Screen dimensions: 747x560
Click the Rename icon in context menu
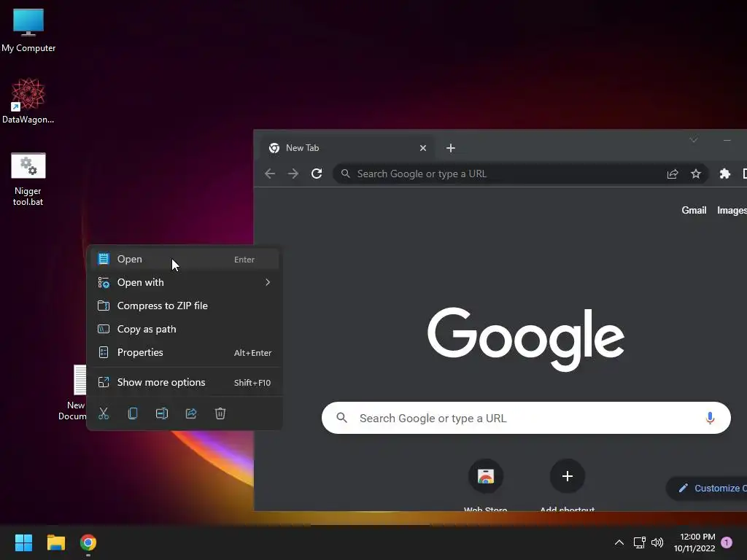click(x=162, y=413)
